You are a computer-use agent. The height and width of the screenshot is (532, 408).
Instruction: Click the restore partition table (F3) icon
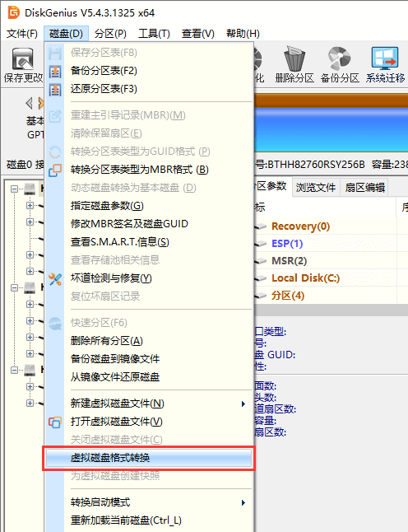pyautogui.click(x=55, y=90)
